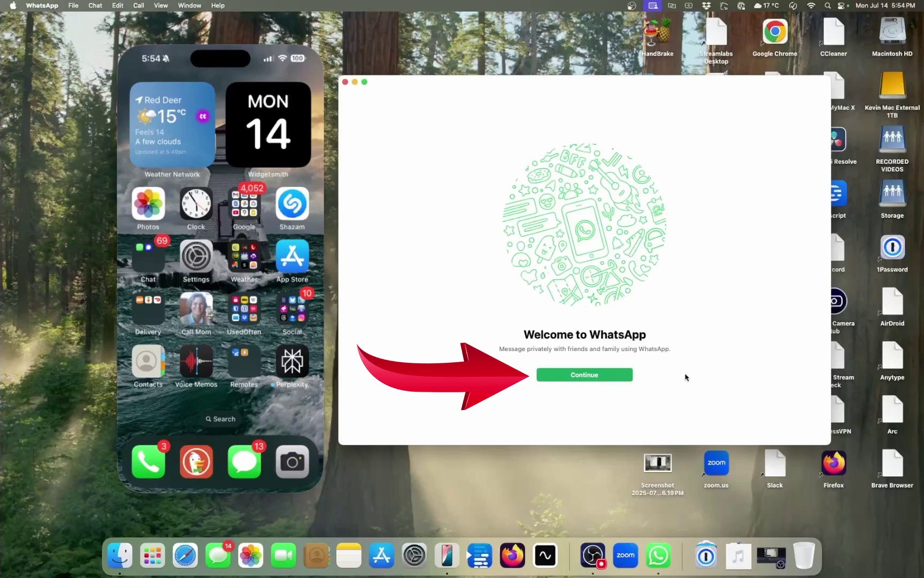Open iPhone Mirroring from the Dock
The width and height of the screenshot is (924, 578).
pyautogui.click(x=447, y=556)
